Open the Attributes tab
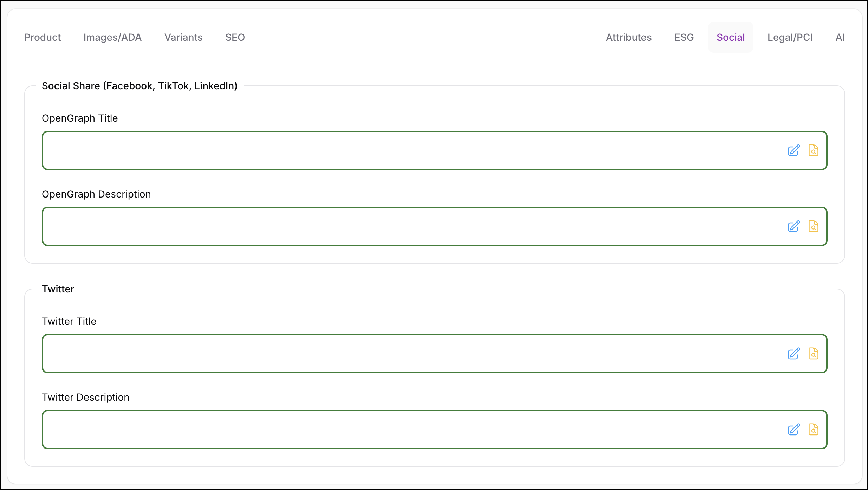The width and height of the screenshot is (868, 490). (629, 37)
